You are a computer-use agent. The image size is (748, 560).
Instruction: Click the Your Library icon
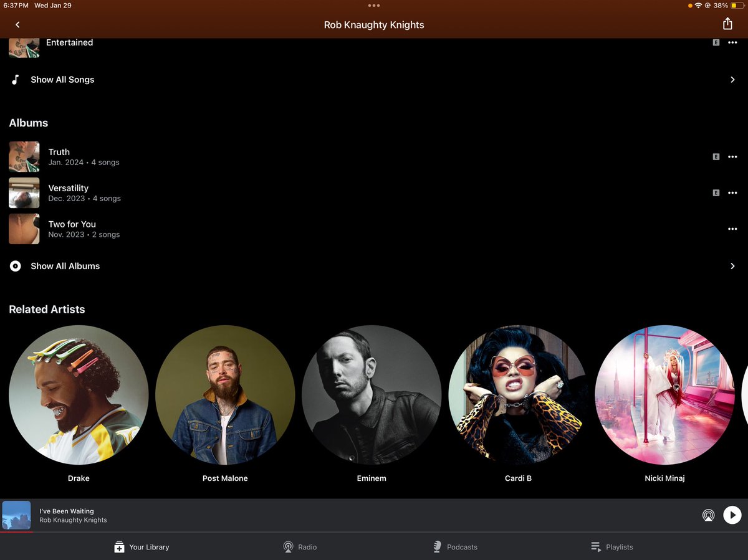[x=119, y=547]
